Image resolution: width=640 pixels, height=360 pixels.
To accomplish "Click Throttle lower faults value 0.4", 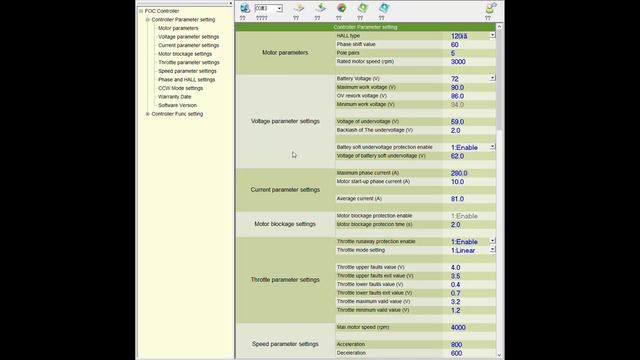I will [x=469, y=284].
